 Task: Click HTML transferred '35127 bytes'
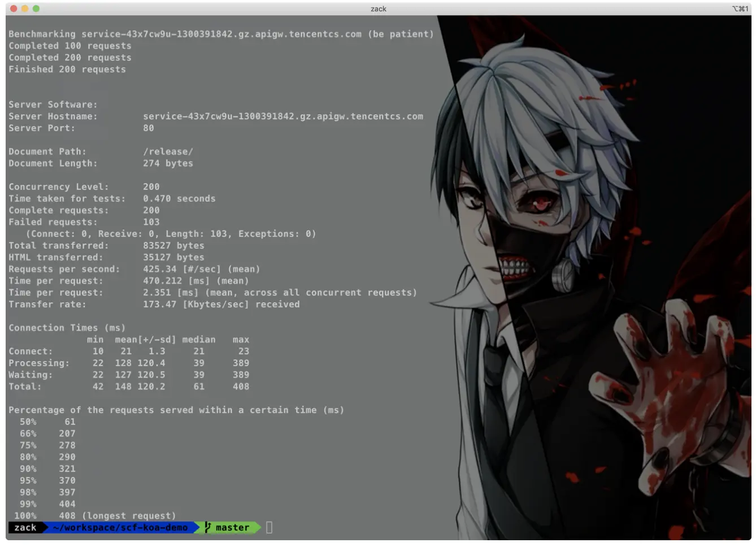[x=173, y=258]
